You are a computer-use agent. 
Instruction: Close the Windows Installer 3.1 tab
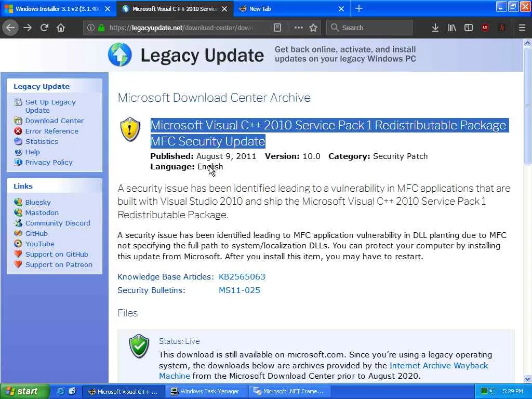click(x=108, y=9)
